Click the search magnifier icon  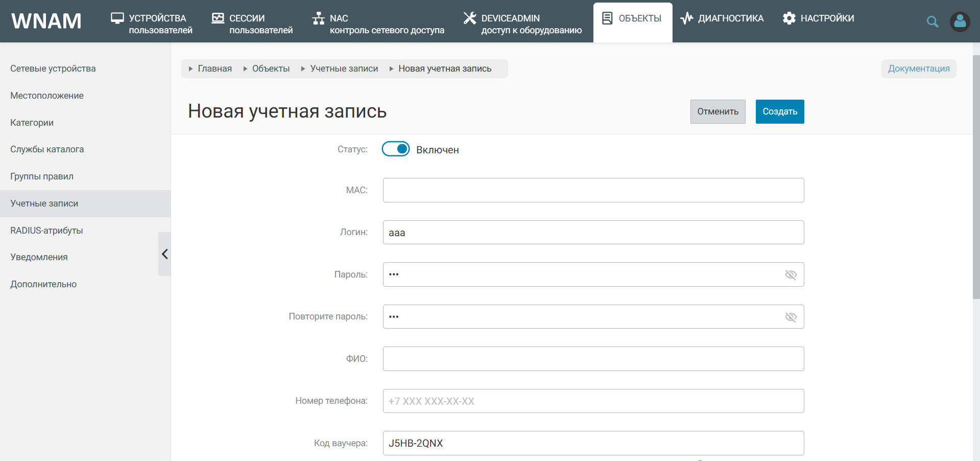coord(933,21)
